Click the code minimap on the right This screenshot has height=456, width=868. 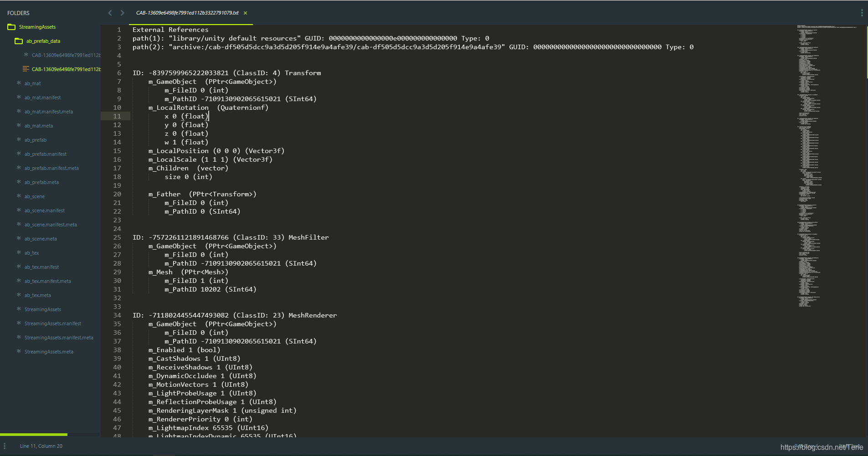827,166
